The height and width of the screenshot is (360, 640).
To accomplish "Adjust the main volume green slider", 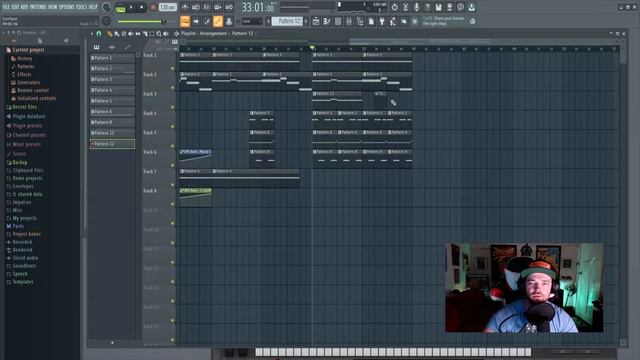I will (x=141, y=21).
